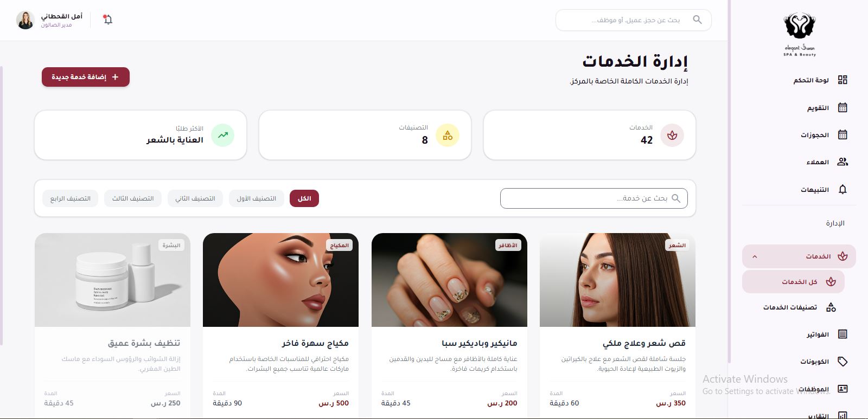Select the الكل filter chip
Screen dimensions: 868x419
pyautogui.click(x=304, y=198)
